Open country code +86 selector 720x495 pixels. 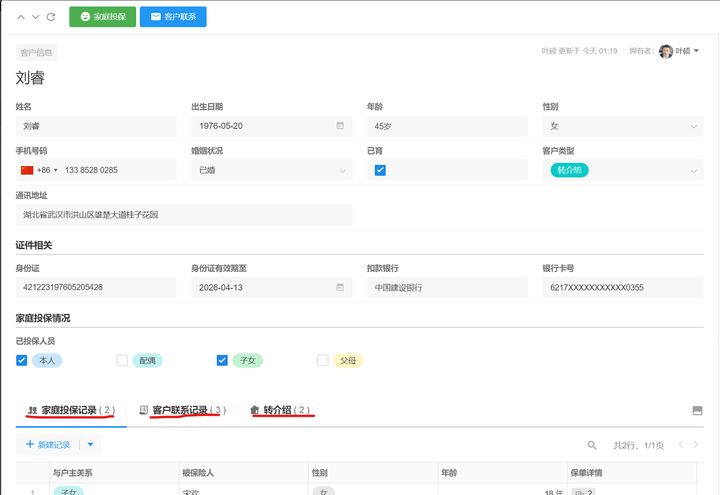(47, 170)
